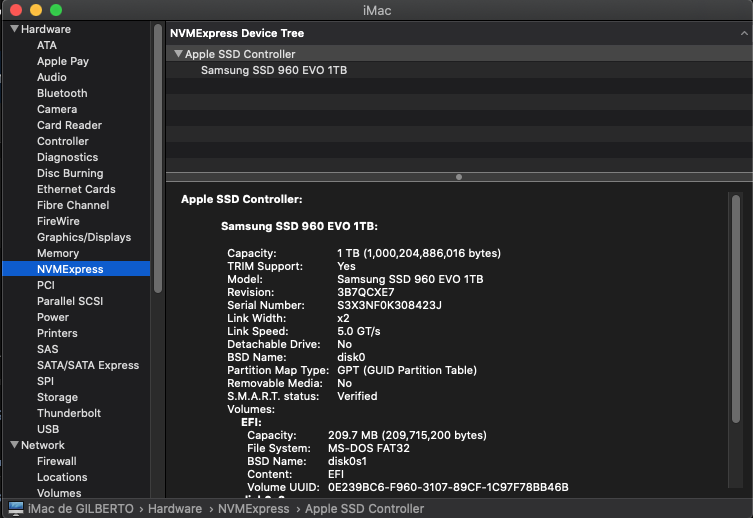Click the bold EFI volume heading
Viewport: 753px width, 518px height.
[x=251, y=422]
